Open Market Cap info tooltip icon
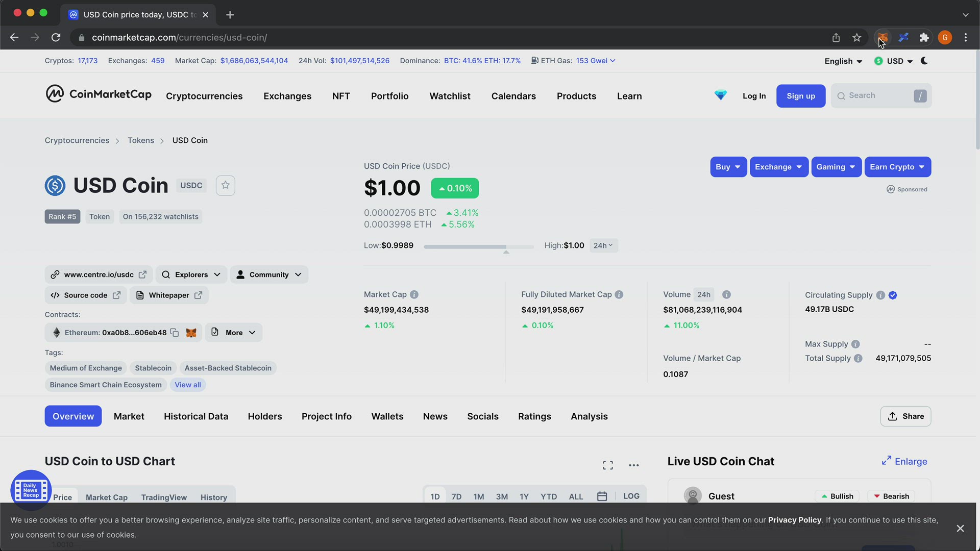 pyautogui.click(x=414, y=294)
